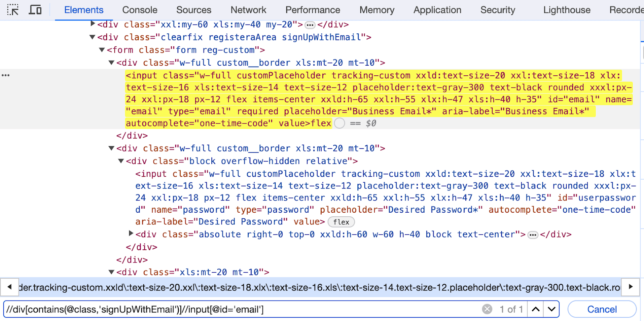Activate the inspect element picker icon
644x321 pixels.
click(x=12, y=10)
